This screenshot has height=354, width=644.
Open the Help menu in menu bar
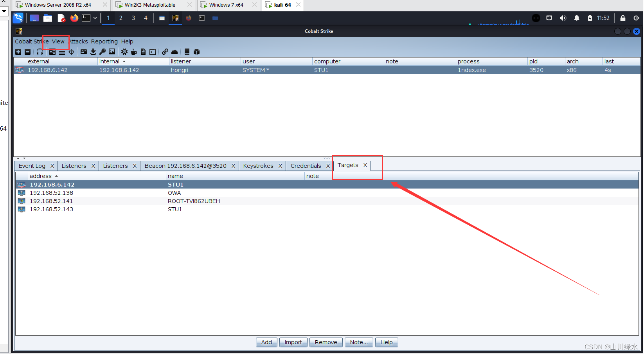click(127, 41)
